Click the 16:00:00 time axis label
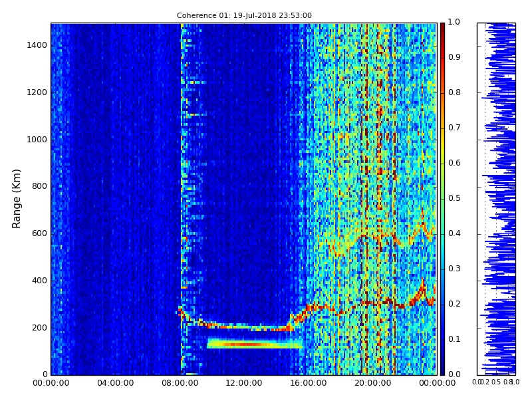Image resolution: width=532 pixels, height=399 pixels. (309, 383)
